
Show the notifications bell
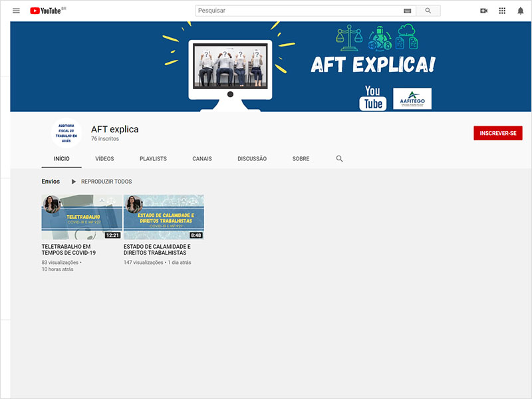pyautogui.click(x=521, y=11)
